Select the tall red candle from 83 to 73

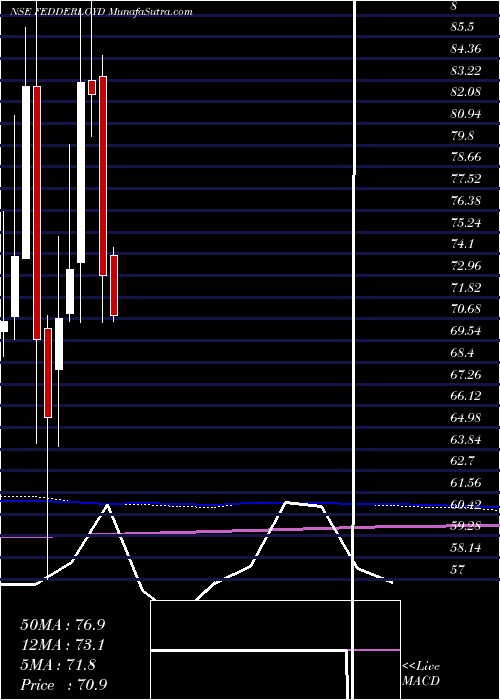pyautogui.click(x=103, y=176)
